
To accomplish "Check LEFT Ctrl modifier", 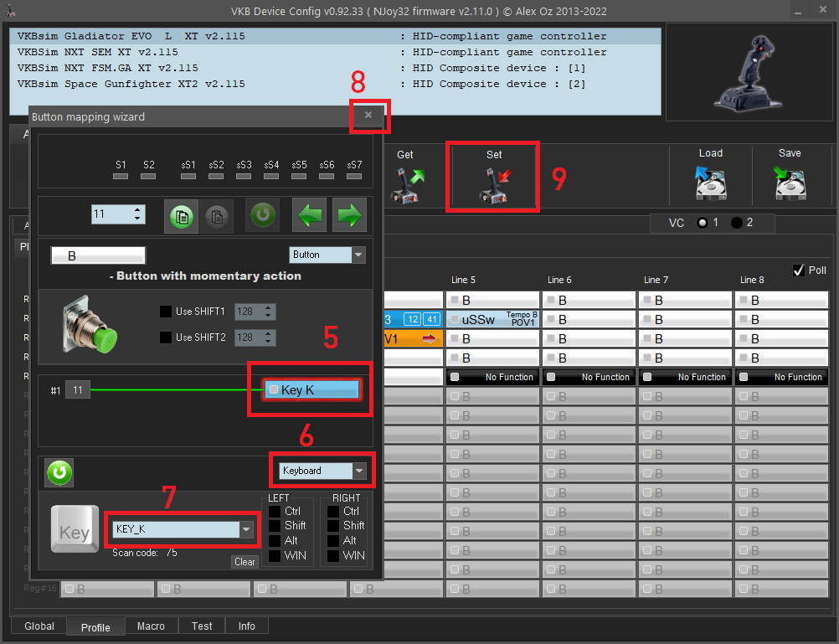I will 275,511.
